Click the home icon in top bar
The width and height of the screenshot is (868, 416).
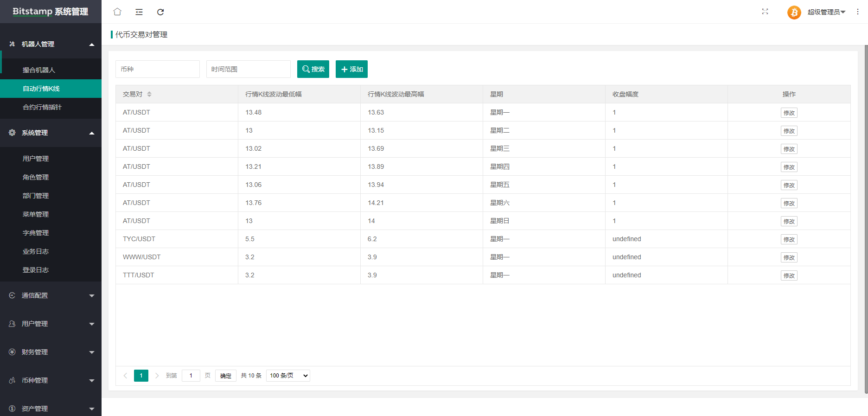117,12
